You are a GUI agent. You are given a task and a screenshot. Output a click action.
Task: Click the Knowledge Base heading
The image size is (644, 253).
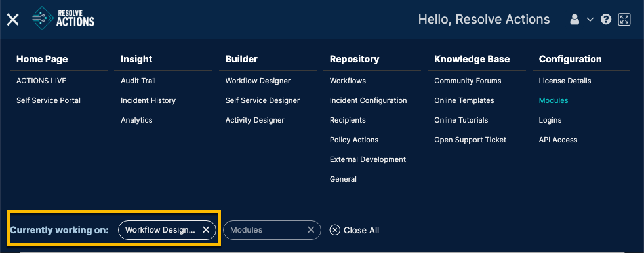(472, 59)
